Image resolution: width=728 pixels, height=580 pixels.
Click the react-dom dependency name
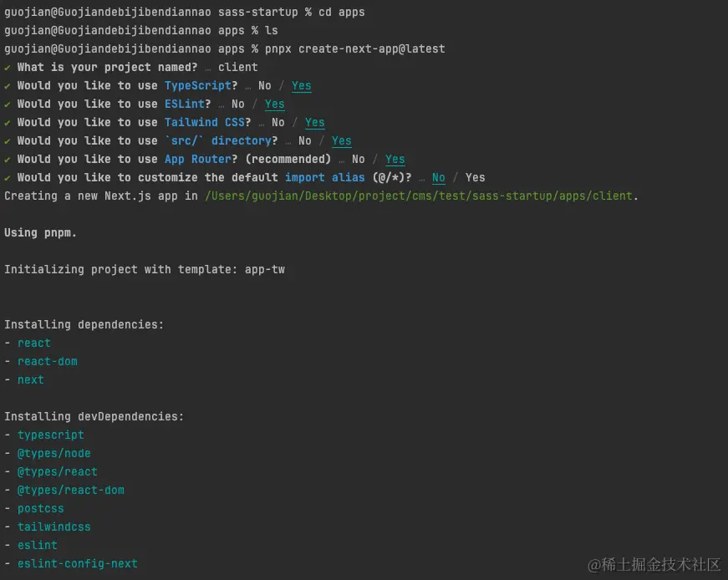[48, 361]
